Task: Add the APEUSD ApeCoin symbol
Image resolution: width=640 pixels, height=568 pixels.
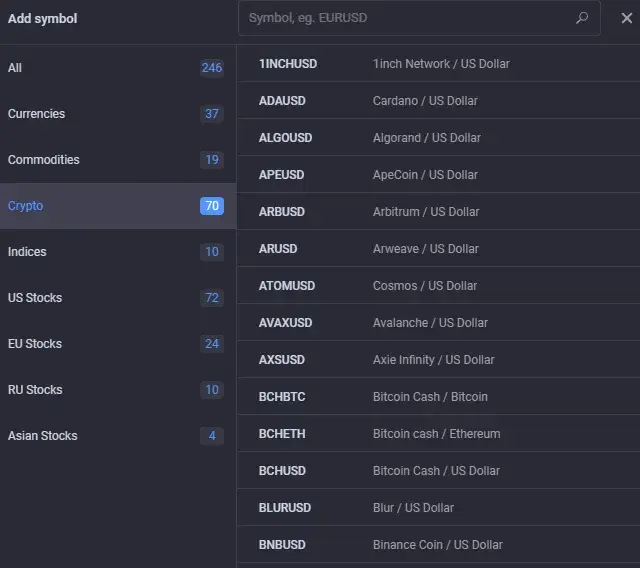Action: (438, 175)
